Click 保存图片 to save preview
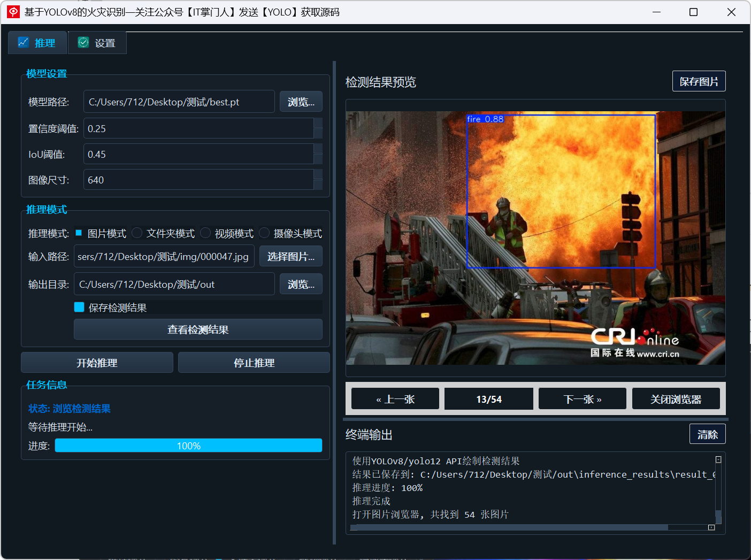This screenshot has width=751, height=560. pos(699,81)
